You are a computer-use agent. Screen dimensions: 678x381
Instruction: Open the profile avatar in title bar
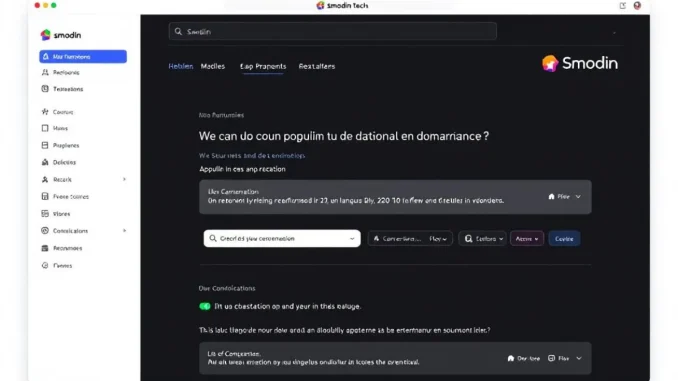[x=637, y=6]
